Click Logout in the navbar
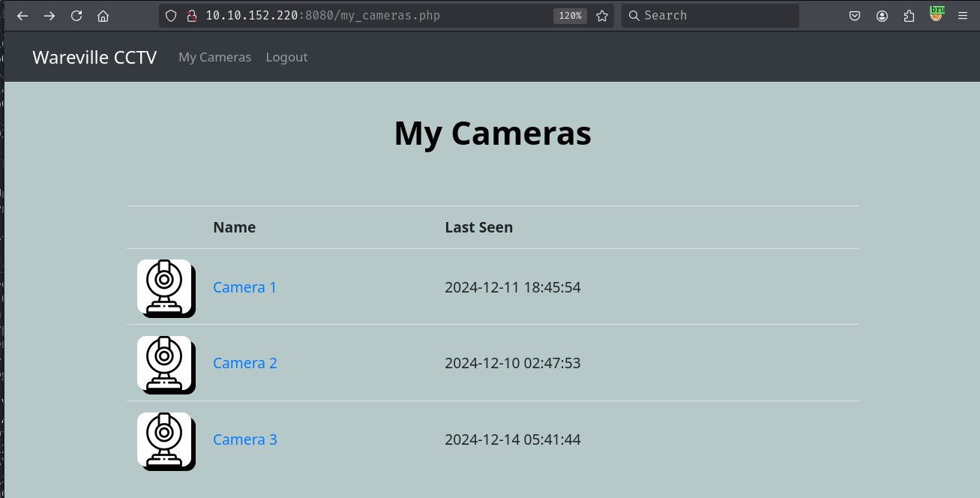The image size is (980, 498). [x=286, y=58]
